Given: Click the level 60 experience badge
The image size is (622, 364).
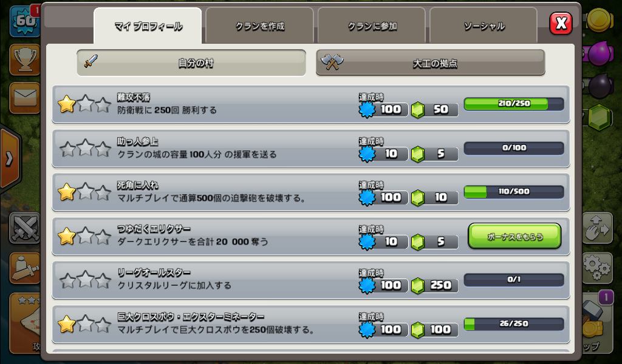Looking at the screenshot, I should point(24,21).
